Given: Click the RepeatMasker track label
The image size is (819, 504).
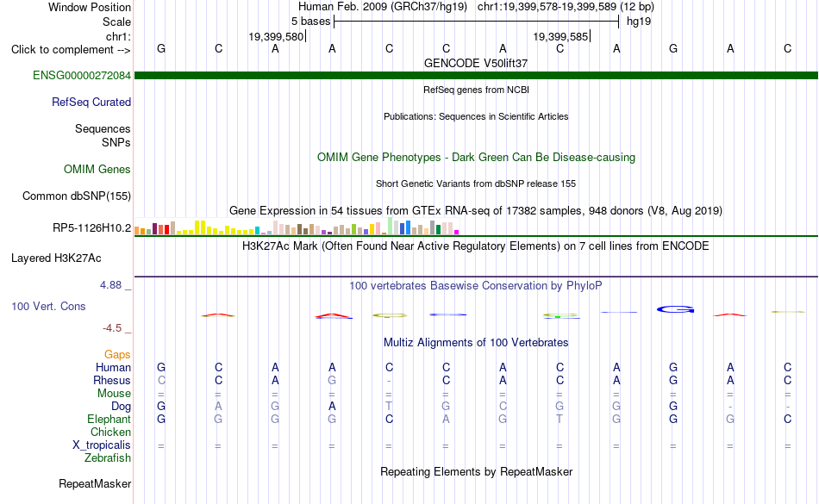Looking at the screenshot, I should (95, 483).
